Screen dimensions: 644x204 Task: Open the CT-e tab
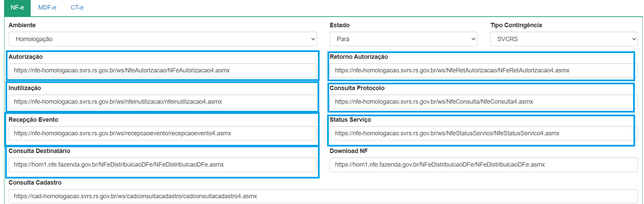tap(77, 7)
